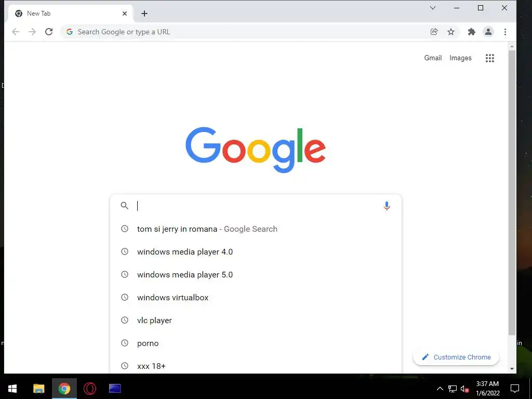
Task: Open the Extensions puzzle icon
Action: [x=472, y=32]
